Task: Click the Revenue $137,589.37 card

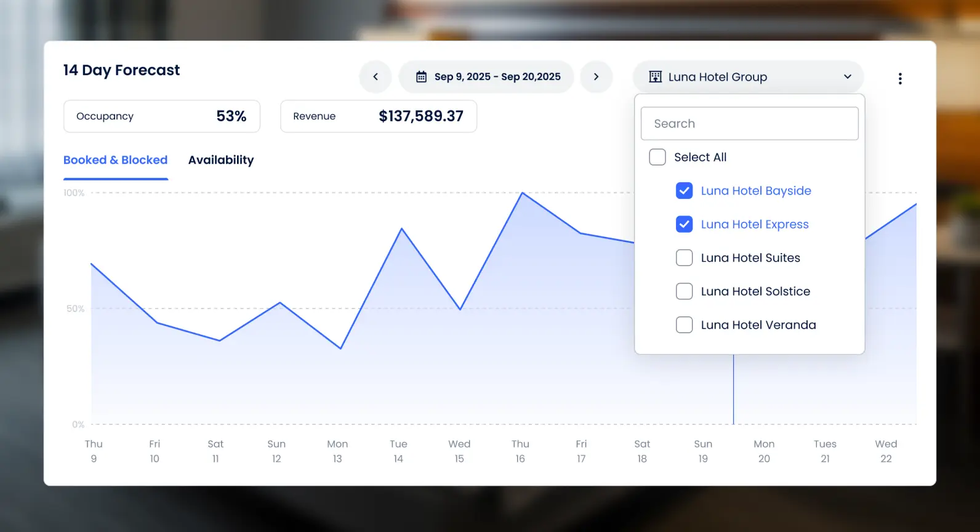Action: tap(378, 116)
